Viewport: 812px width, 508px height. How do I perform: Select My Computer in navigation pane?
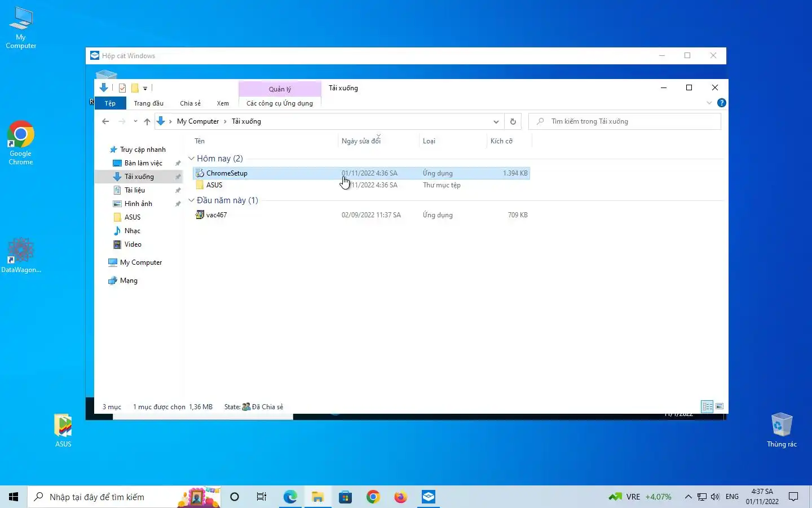pos(141,262)
